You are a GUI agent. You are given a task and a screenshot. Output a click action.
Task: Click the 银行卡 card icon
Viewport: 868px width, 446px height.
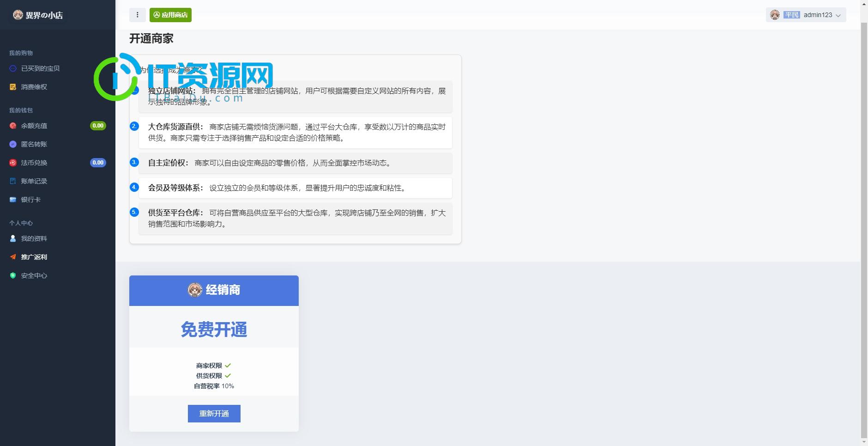13,200
